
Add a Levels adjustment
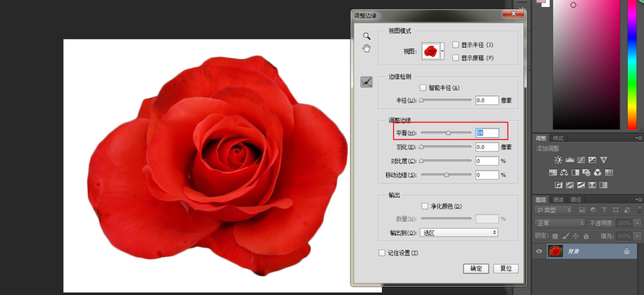[569, 160]
